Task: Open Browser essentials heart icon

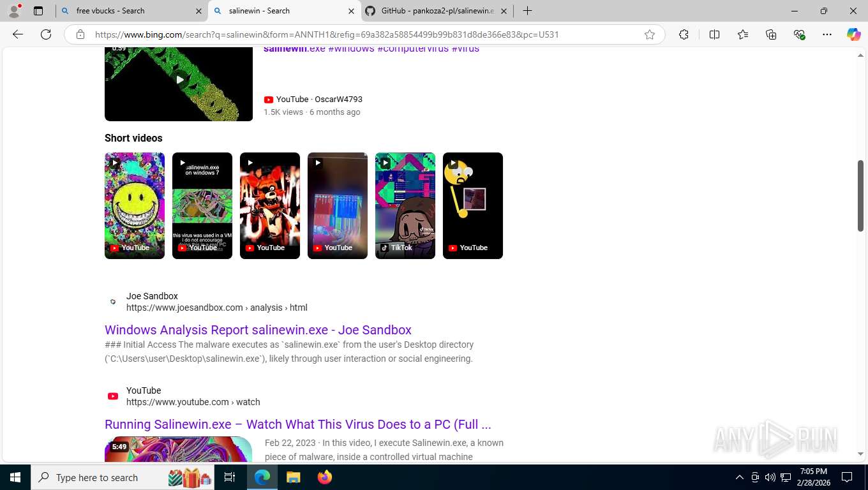Action: pos(799,34)
